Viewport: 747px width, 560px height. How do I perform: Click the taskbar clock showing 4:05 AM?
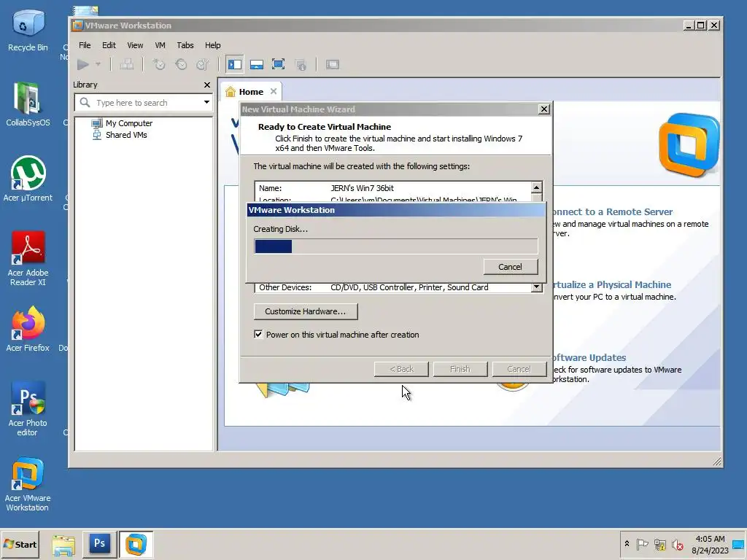[710, 544]
